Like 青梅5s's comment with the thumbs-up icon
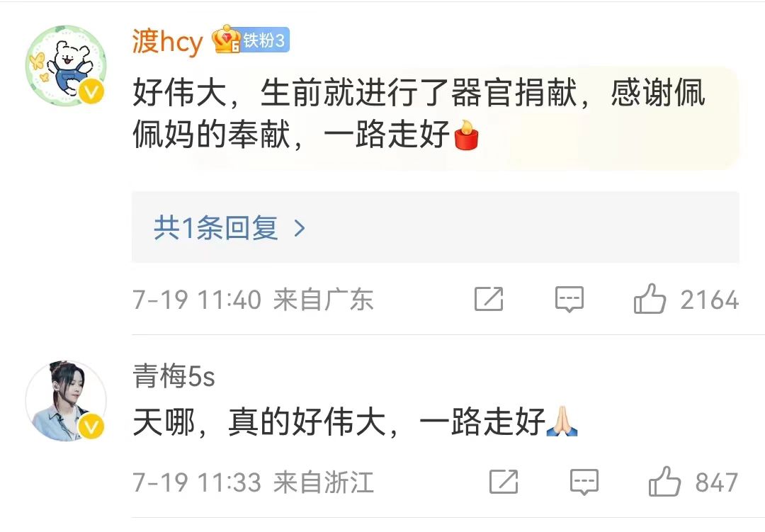The width and height of the screenshot is (765, 532). point(664,481)
